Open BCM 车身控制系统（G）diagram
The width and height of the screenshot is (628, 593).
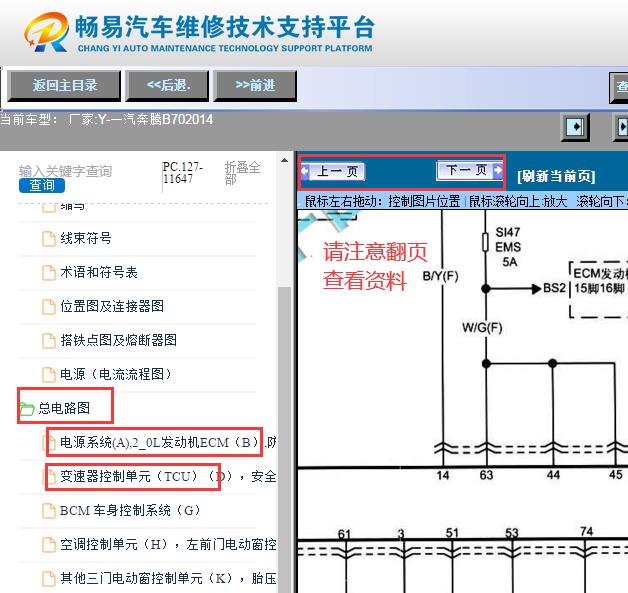point(130,511)
